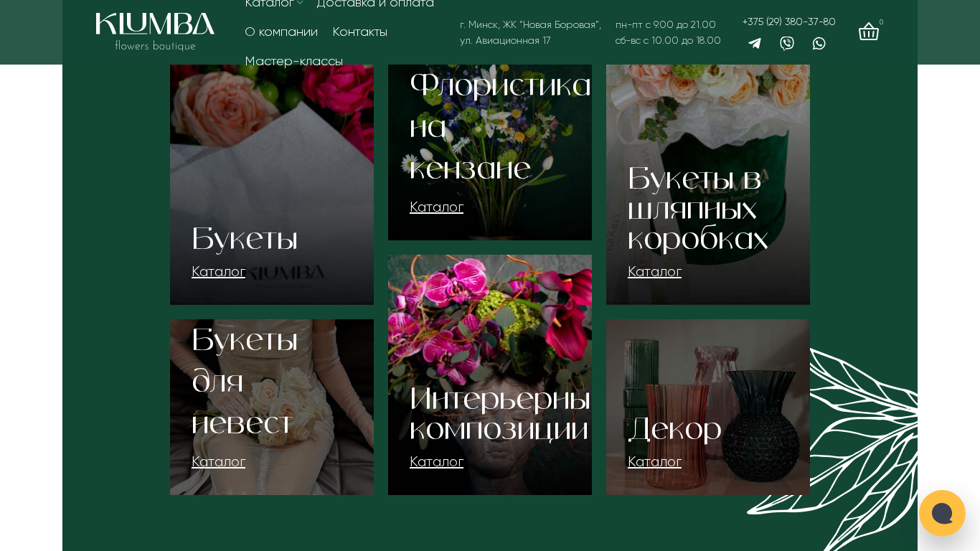Open Каталог link under Букеты для невест

(219, 461)
